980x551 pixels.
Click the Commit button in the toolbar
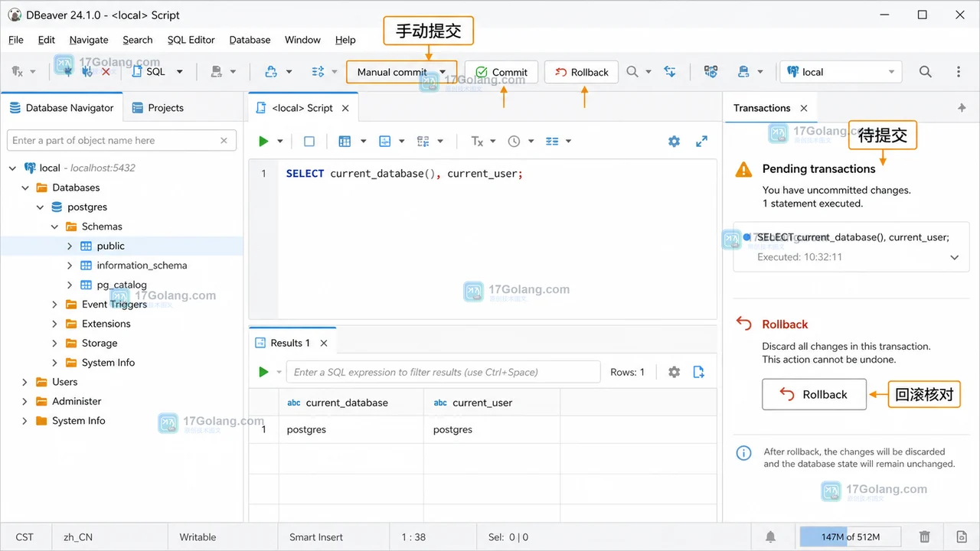(501, 72)
